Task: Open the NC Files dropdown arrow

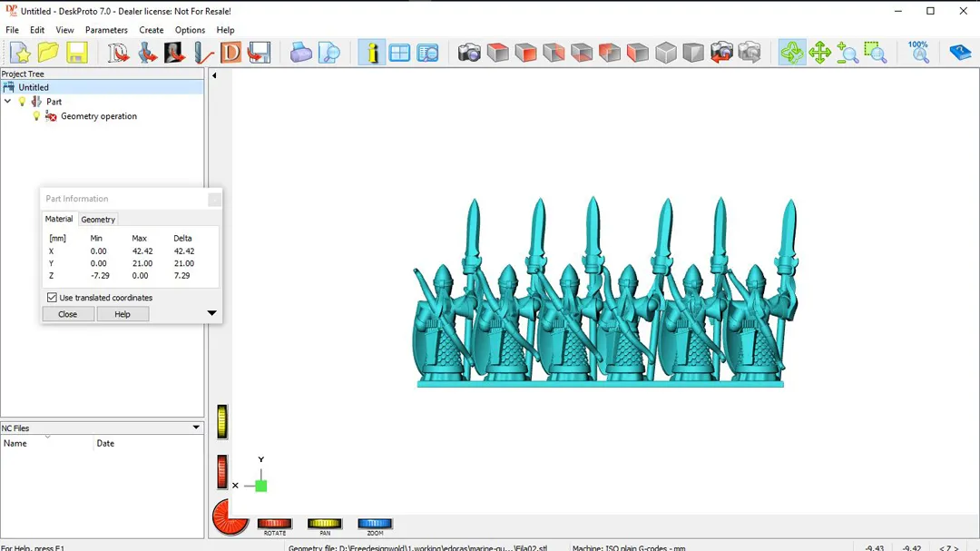Action: tap(196, 428)
